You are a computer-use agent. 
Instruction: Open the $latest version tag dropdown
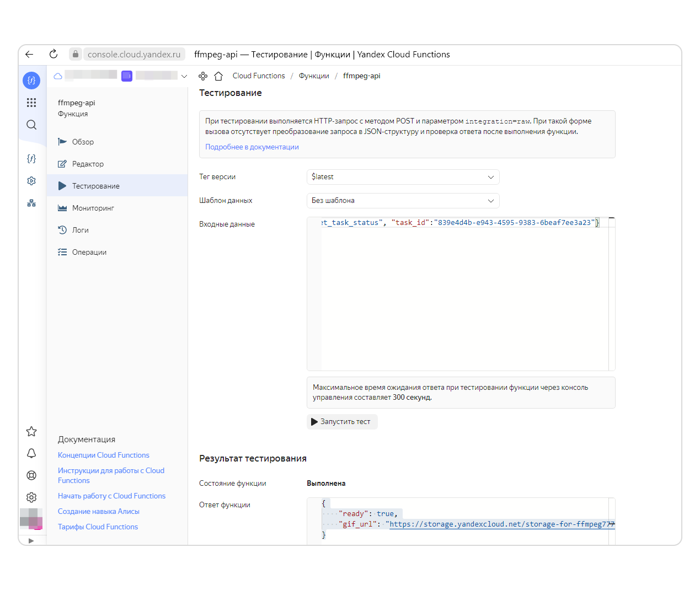[403, 177]
